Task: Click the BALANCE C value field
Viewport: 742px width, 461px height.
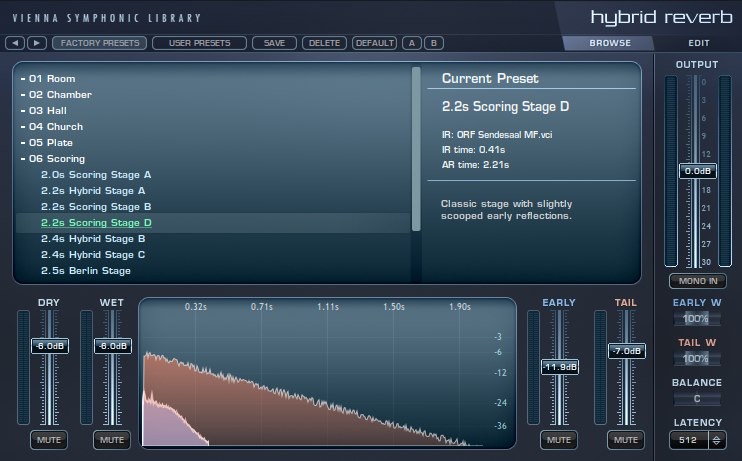Action: [697, 399]
